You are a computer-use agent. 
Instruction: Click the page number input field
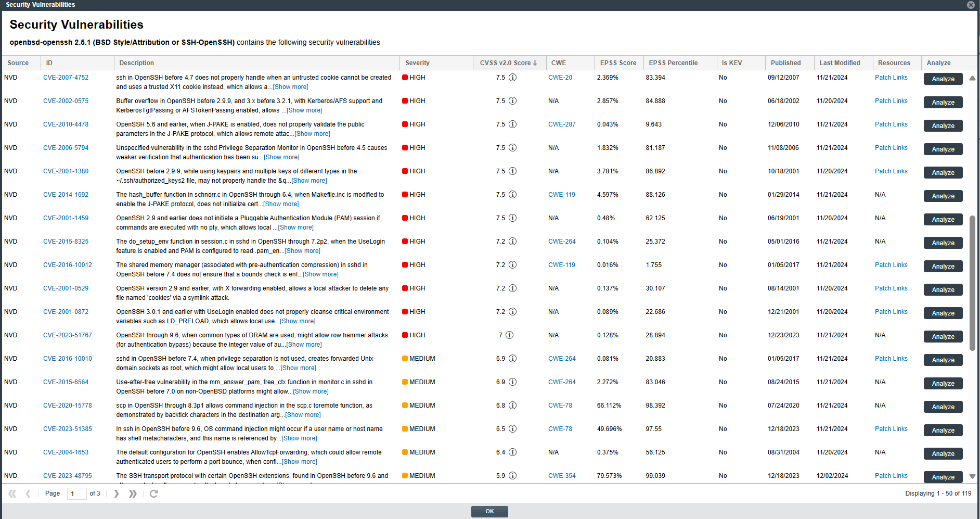[76, 493]
